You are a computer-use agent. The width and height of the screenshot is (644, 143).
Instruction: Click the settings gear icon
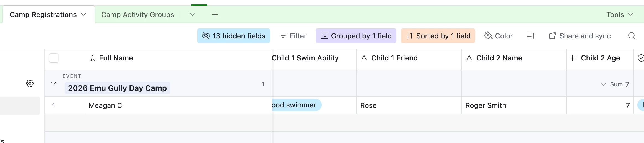click(30, 83)
